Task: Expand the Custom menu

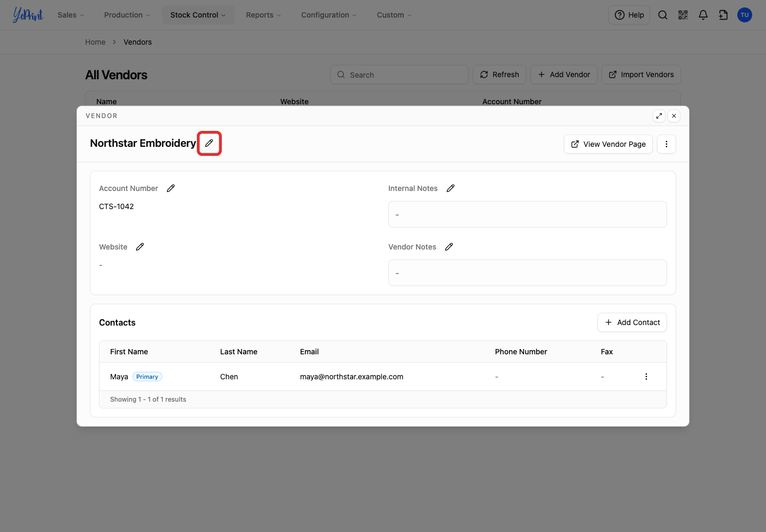Action: pyautogui.click(x=394, y=15)
